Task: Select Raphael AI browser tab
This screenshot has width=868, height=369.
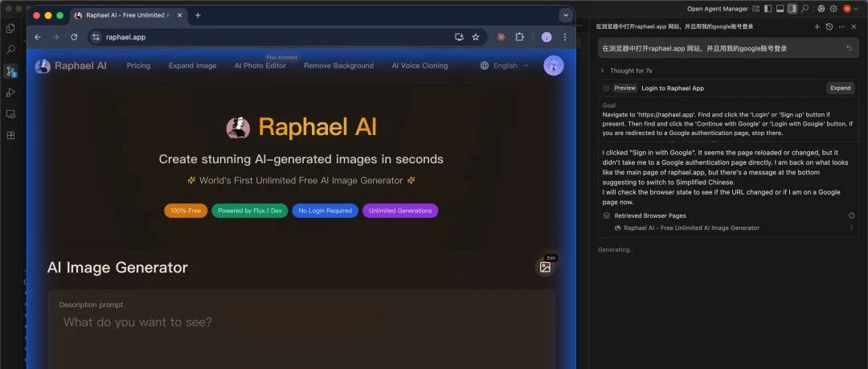Action: (129, 15)
